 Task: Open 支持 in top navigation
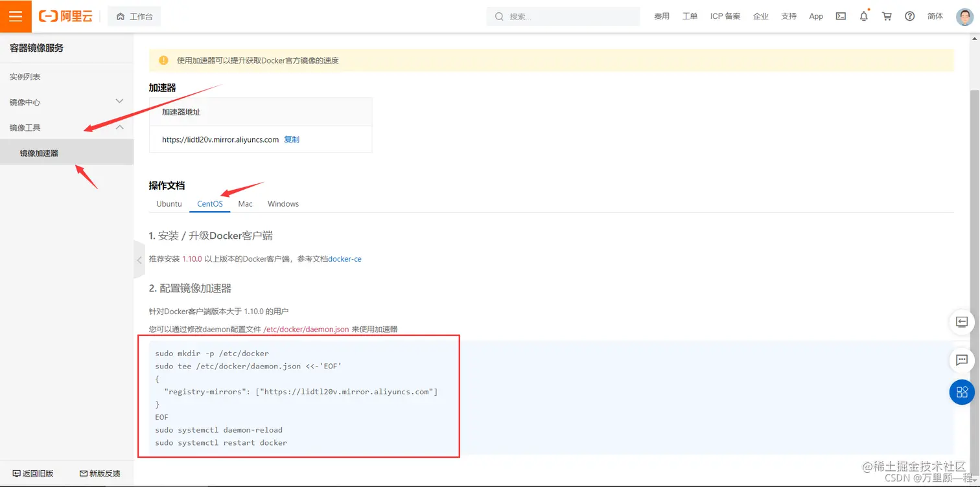click(789, 16)
